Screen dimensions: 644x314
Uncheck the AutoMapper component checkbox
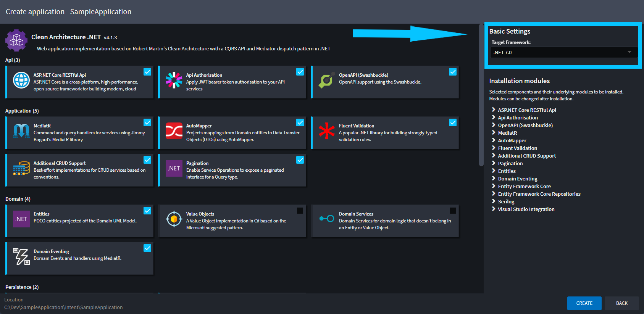tap(300, 122)
